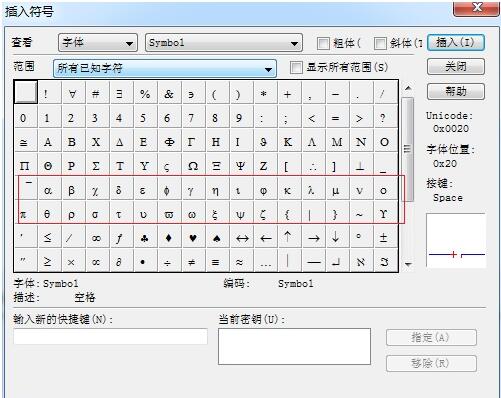This screenshot has width=501, height=398.
Task: Select the up arrow ↑ symbol
Action: point(288,237)
